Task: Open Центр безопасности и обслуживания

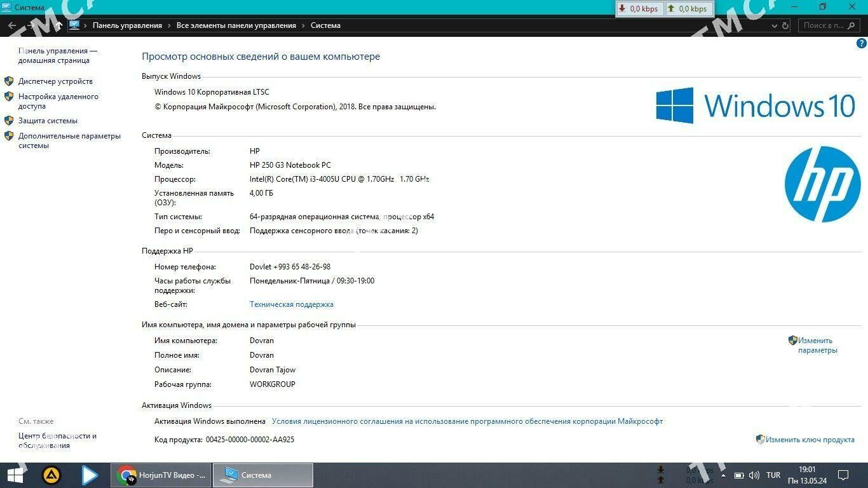Action: [57, 441]
